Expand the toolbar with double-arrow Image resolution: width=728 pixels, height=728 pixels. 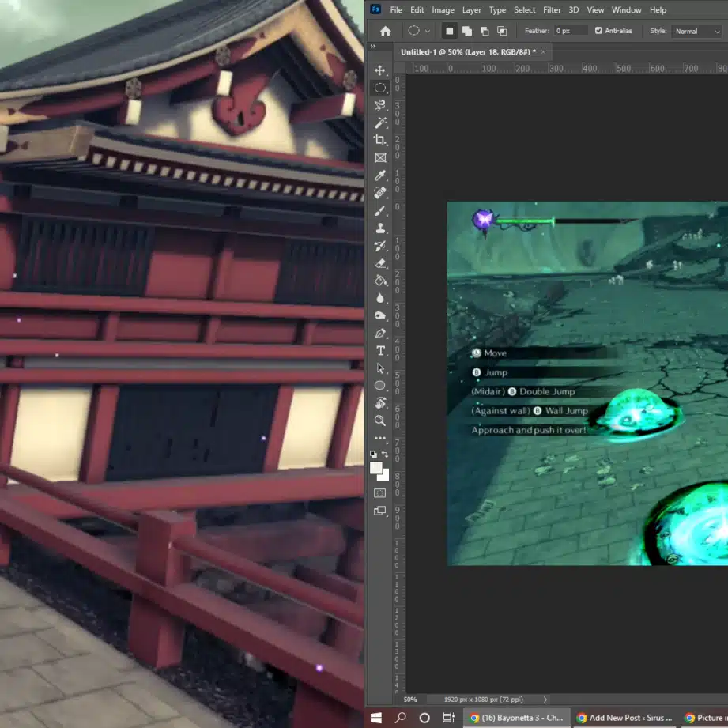[x=373, y=46]
